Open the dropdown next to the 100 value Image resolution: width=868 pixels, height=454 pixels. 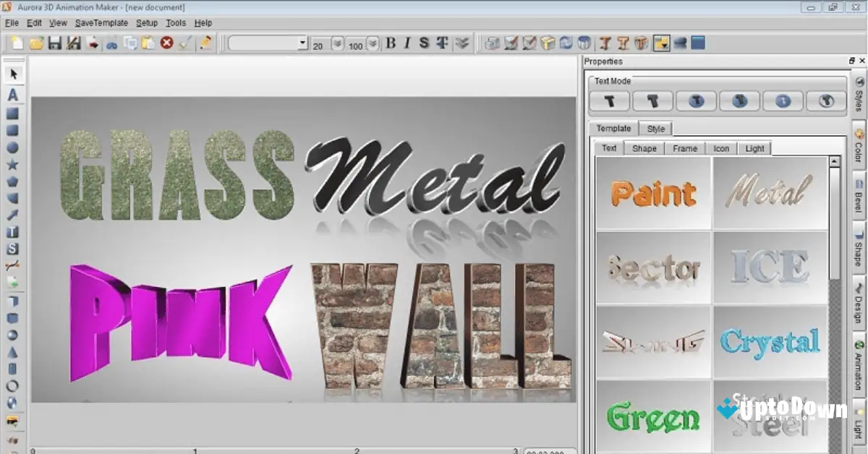coord(371,43)
